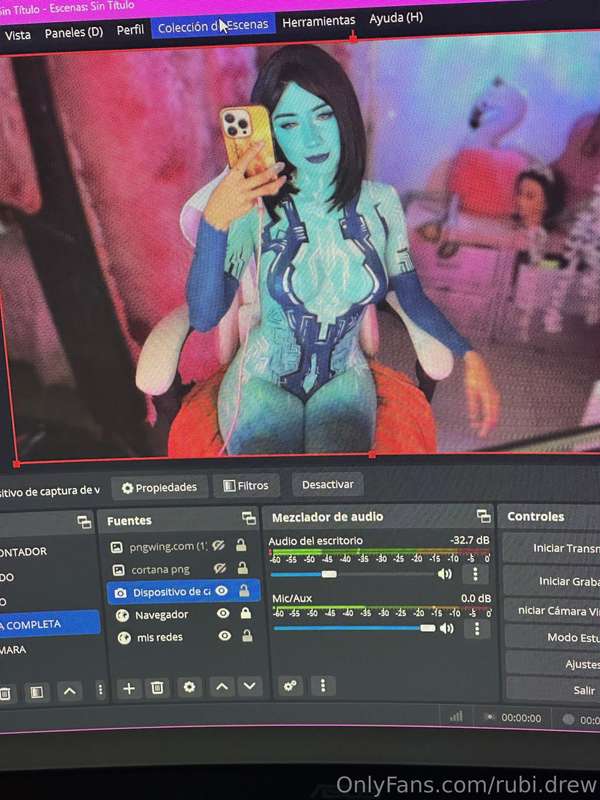Open source properties gear icon in Fuentes

coord(189,688)
